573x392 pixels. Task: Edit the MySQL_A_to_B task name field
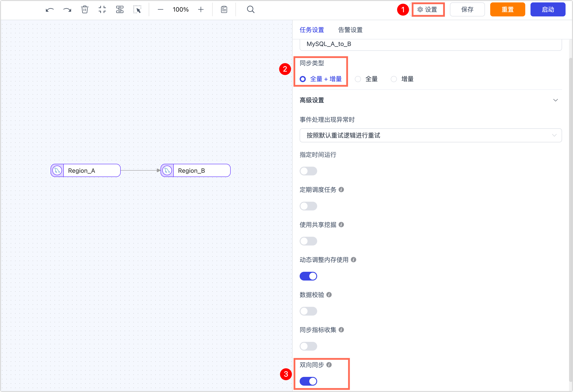(430, 44)
